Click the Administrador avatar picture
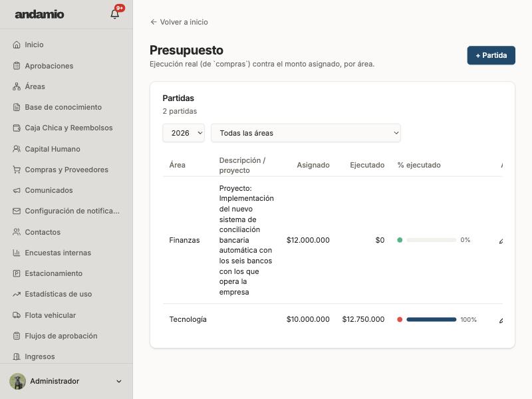 click(18, 381)
